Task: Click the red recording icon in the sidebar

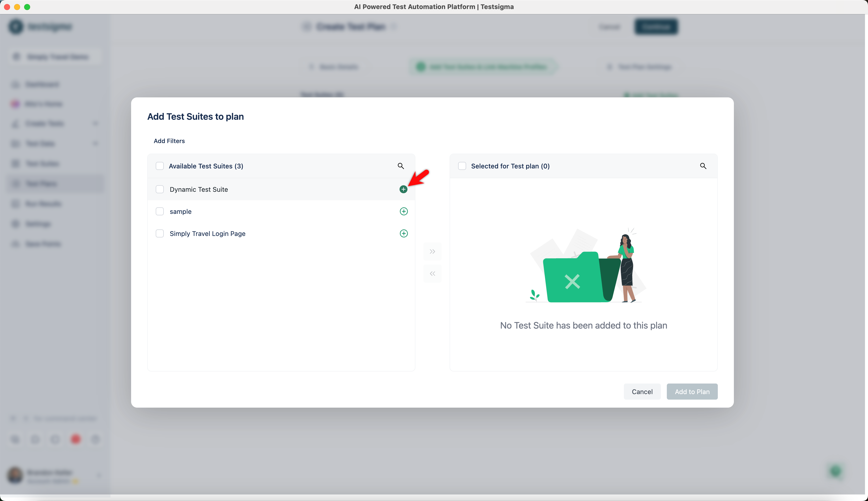Action: 76,439
